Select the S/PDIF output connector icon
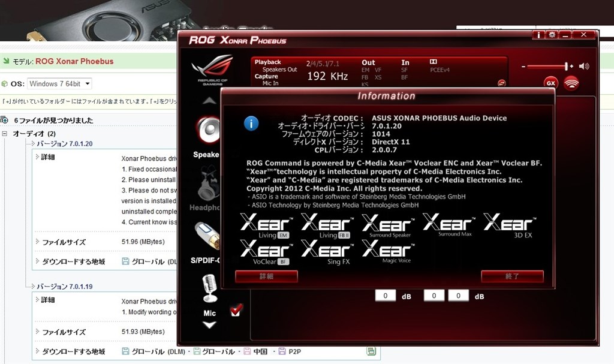The image size is (614, 364). [207, 236]
